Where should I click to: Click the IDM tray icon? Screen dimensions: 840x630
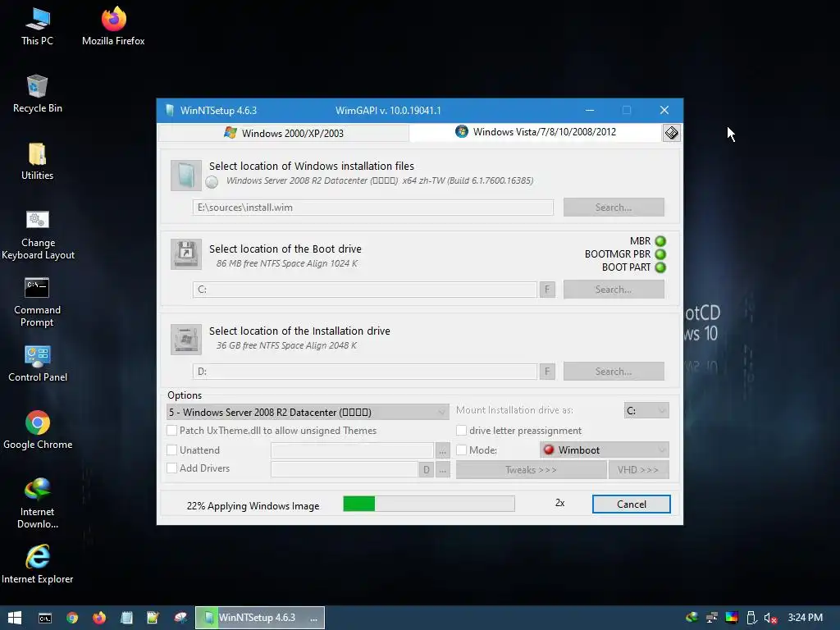[x=692, y=618]
